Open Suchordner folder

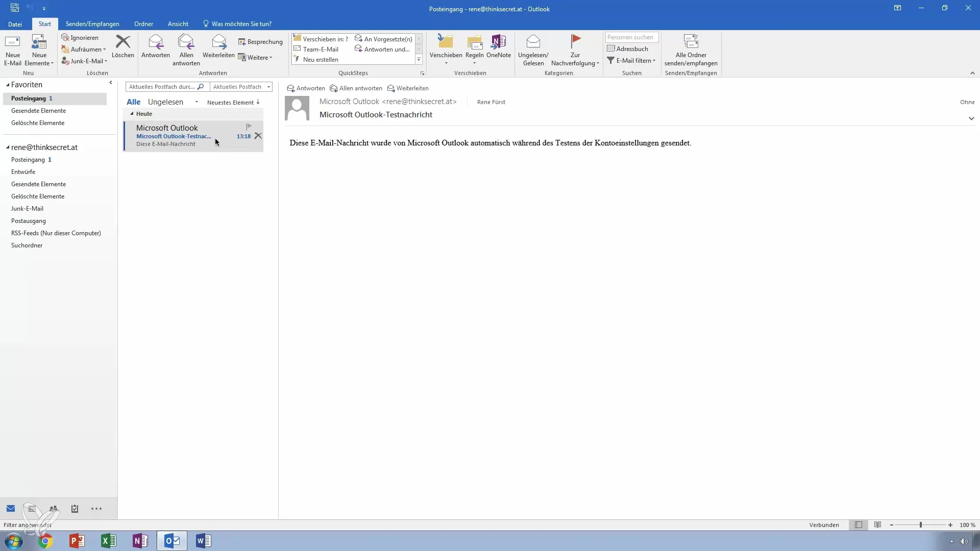pyautogui.click(x=27, y=245)
